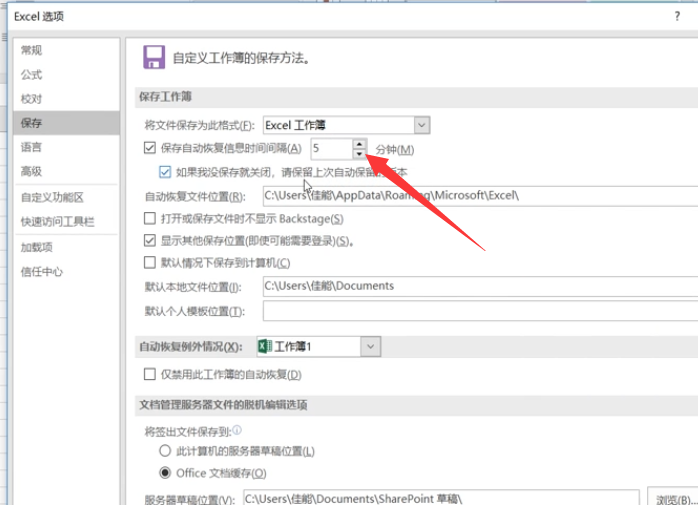This screenshot has width=698, height=505.
Task: Click the autorecover interval minutes field
Action: coord(332,149)
